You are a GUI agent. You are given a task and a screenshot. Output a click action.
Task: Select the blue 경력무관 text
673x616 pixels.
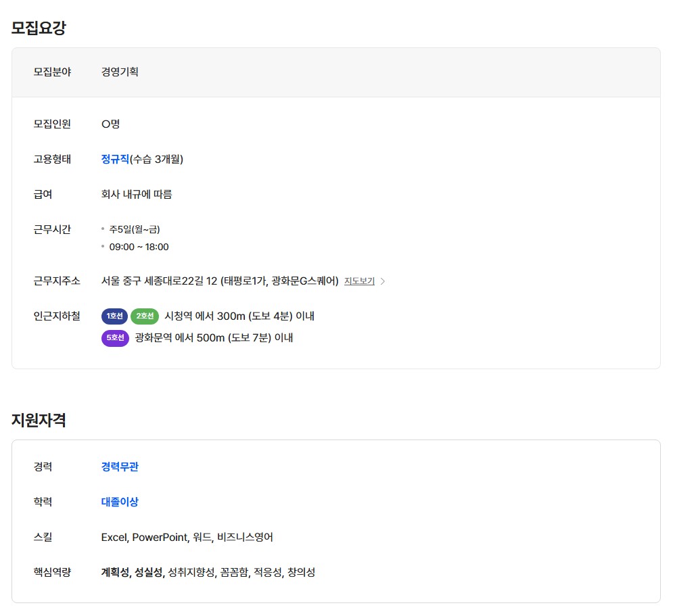(x=120, y=467)
